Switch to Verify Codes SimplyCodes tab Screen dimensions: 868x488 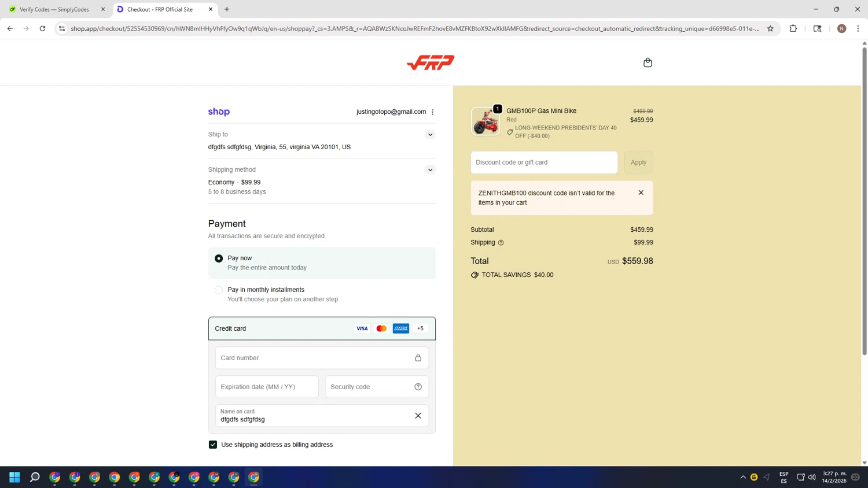56,9
